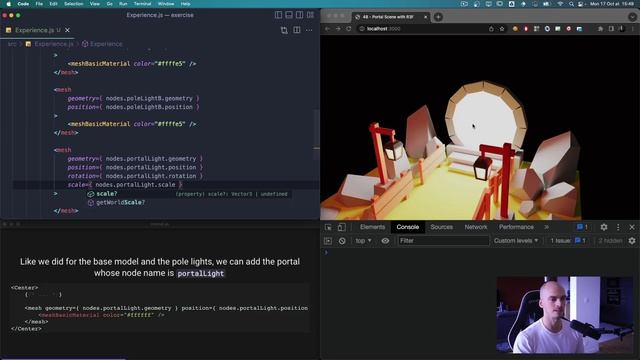The image size is (640, 360).
Task: Open '1 Issue' link in console toolbar
Action: (568, 241)
